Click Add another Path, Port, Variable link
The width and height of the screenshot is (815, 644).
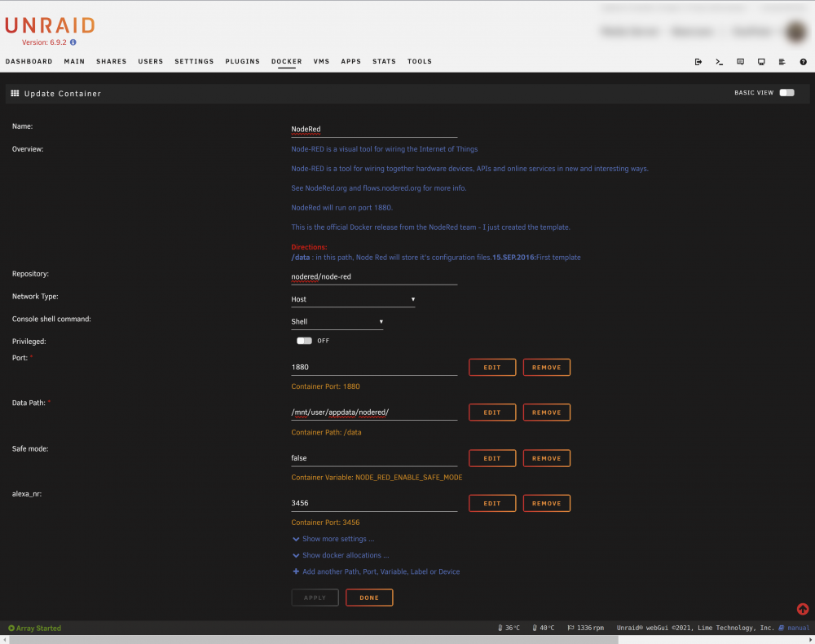tap(377, 571)
